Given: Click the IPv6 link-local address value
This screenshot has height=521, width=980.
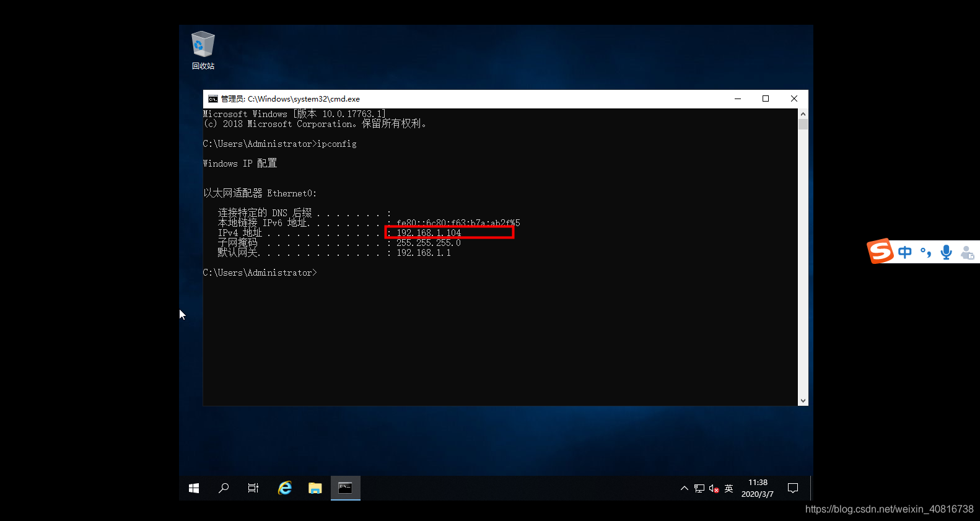Looking at the screenshot, I should (458, 223).
